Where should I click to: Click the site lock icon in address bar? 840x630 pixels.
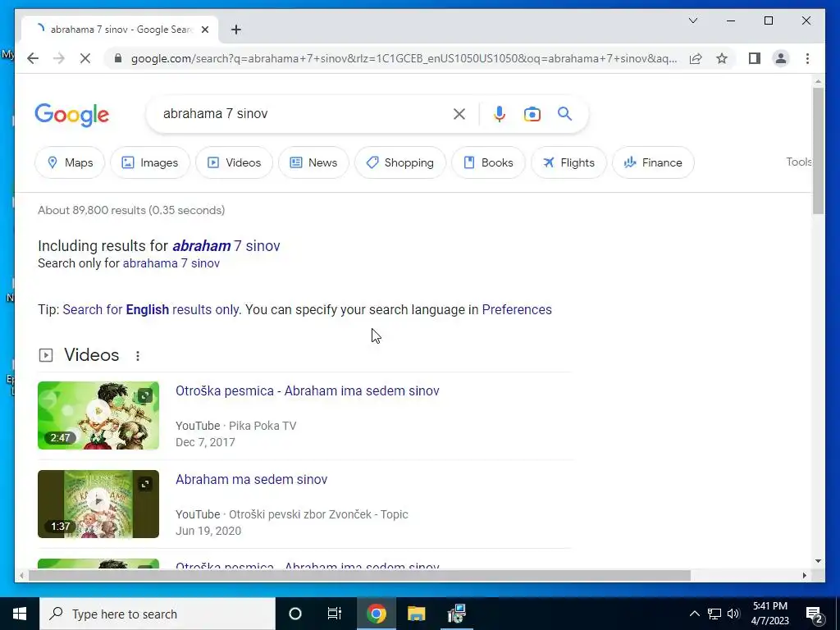(118, 58)
